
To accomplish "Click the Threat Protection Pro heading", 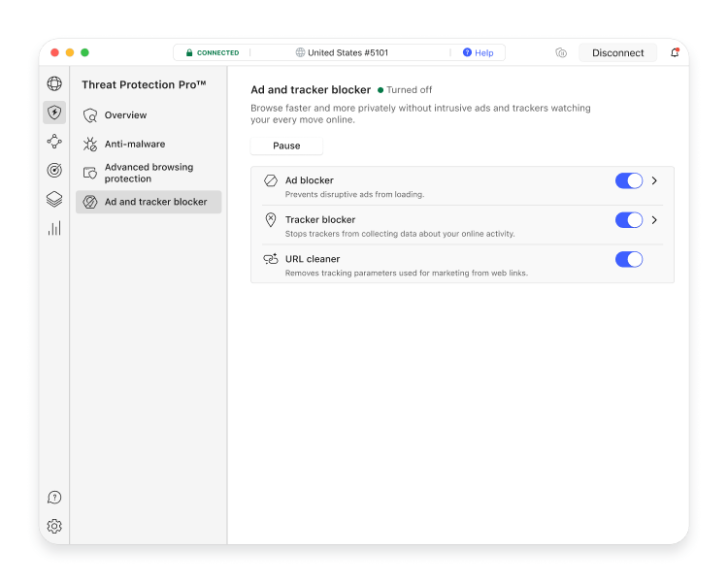I will 144,84.
